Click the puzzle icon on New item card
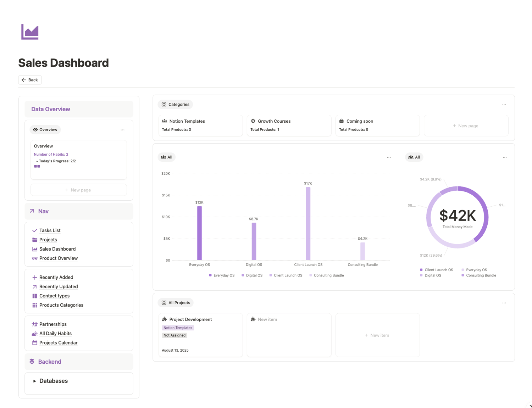The image size is (532, 408). pos(253,319)
